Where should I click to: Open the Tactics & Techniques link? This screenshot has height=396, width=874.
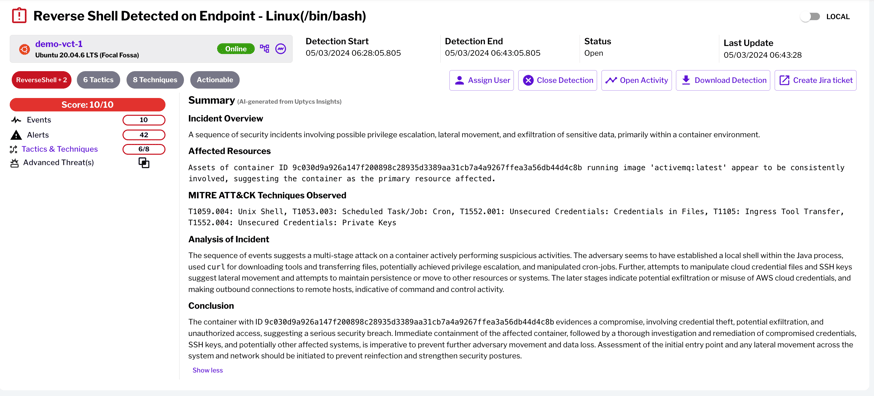coord(60,149)
